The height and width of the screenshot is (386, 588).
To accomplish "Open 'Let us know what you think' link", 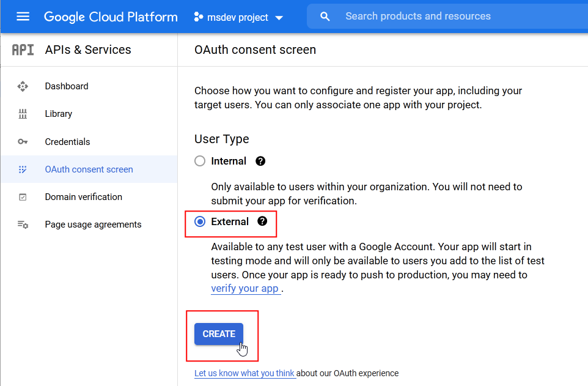I will pyautogui.click(x=244, y=373).
